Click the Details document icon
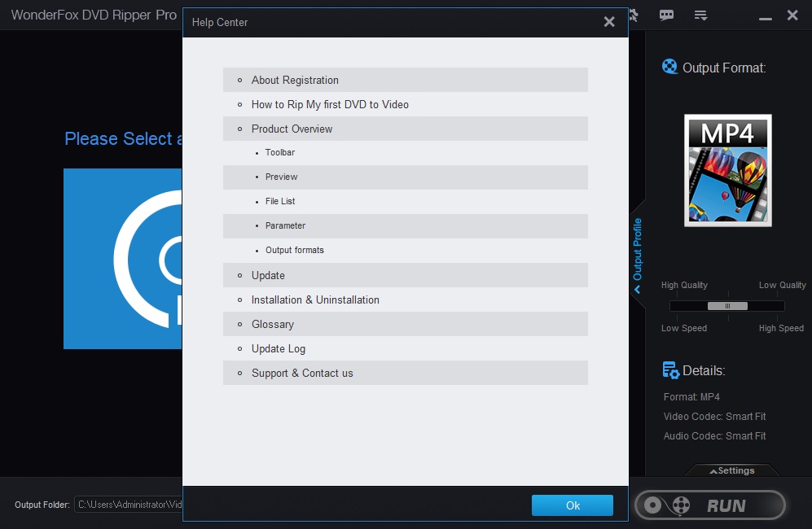The image size is (812, 529). (x=670, y=370)
